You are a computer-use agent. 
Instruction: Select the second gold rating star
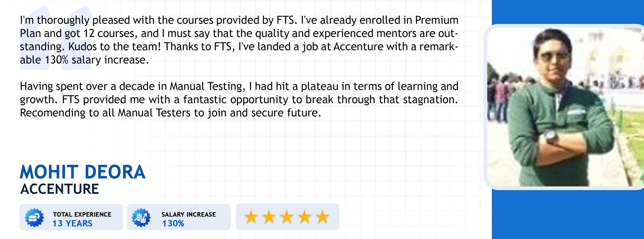269,217
